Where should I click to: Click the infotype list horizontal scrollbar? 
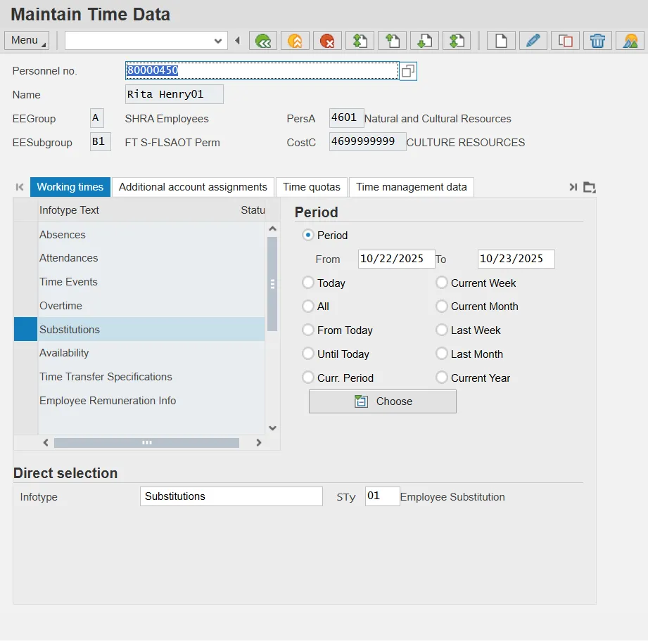point(146,443)
